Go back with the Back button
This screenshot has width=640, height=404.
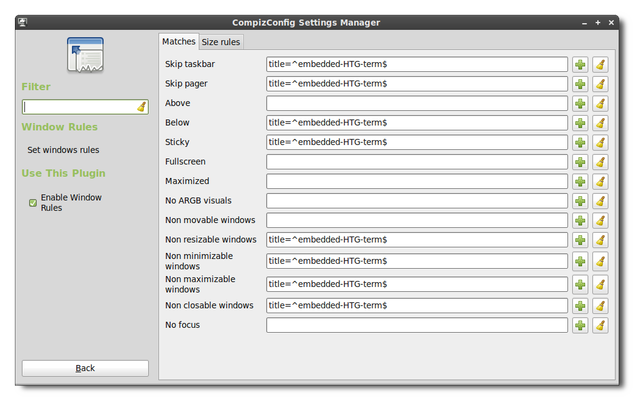(85, 368)
